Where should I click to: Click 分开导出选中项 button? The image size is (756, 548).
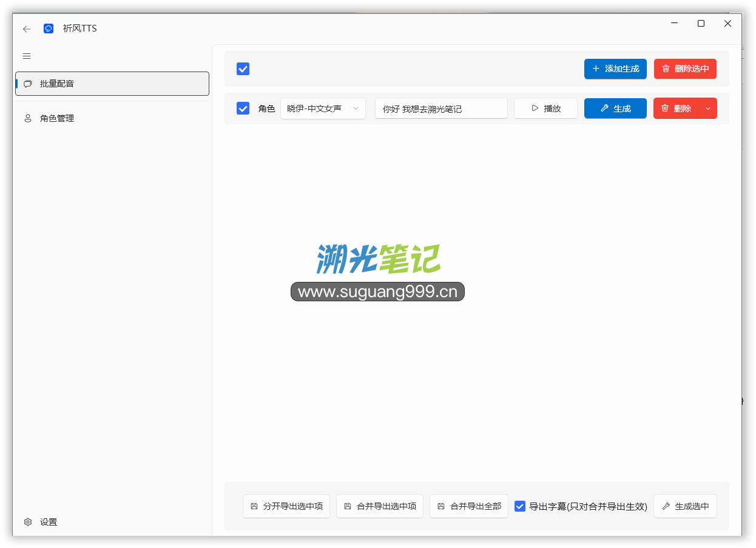[286, 506]
